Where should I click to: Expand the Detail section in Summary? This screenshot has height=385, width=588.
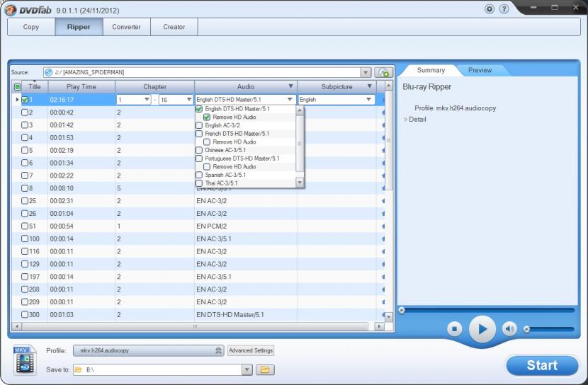click(407, 119)
